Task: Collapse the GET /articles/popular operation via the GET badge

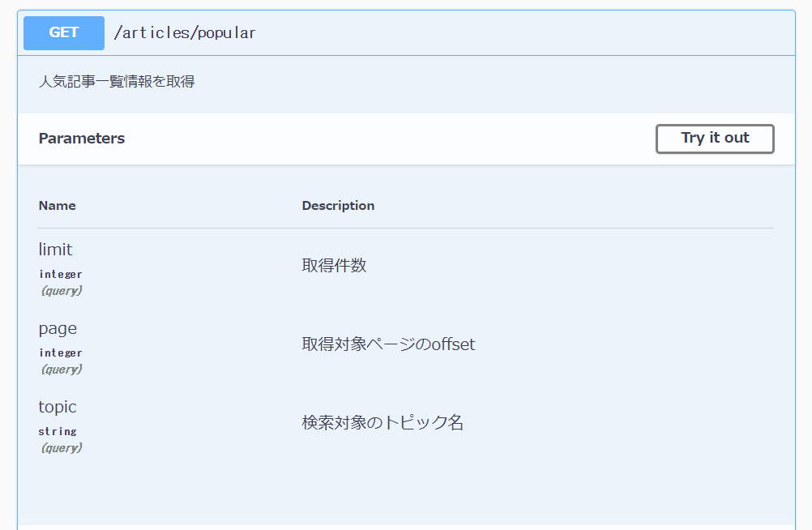Action: (64, 33)
